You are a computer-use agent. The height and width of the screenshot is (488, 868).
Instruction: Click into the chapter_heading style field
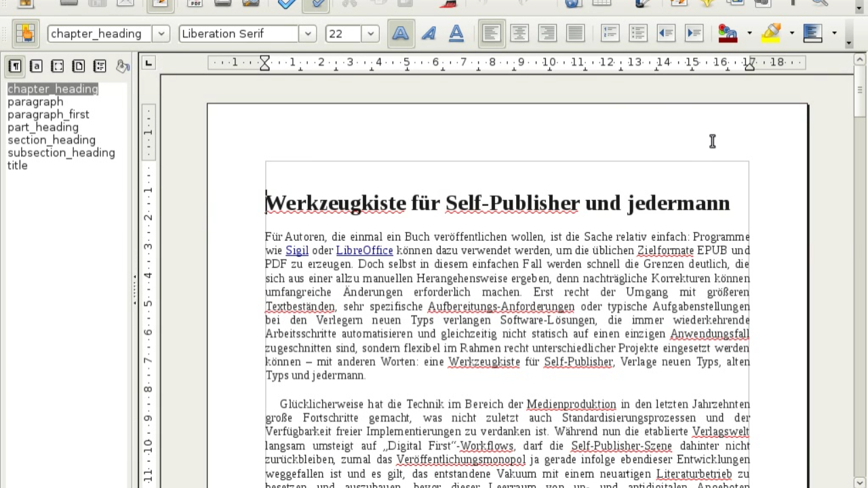pyautogui.click(x=100, y=34)
